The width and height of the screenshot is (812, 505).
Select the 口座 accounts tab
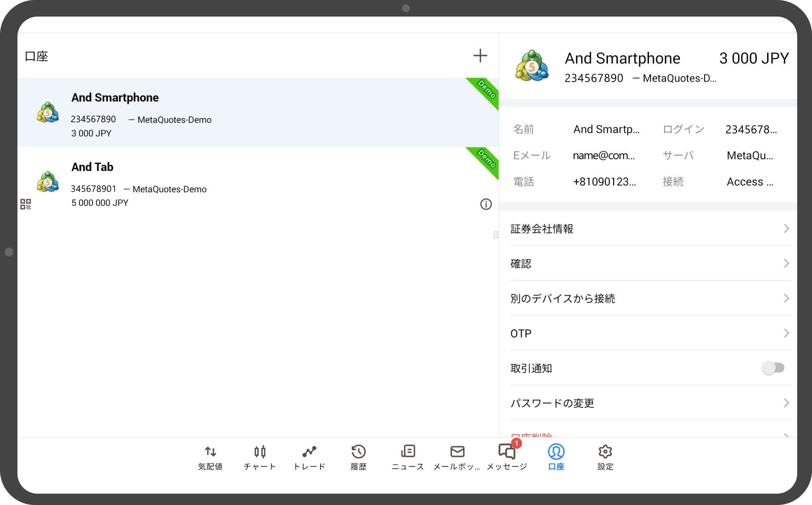(556, 457)
